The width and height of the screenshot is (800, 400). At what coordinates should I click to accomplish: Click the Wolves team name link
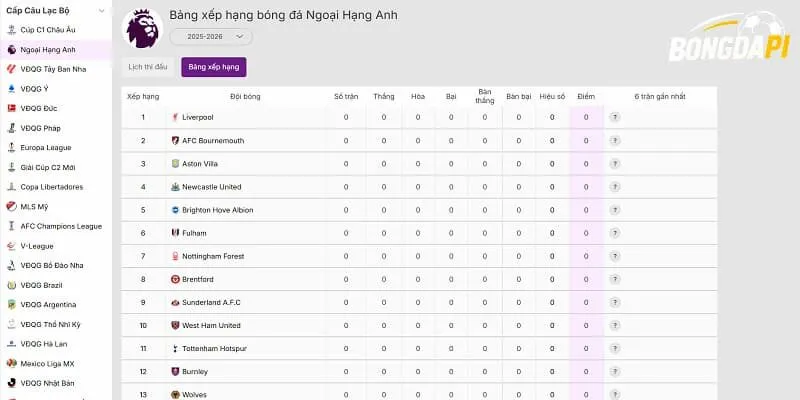point(194,394)
